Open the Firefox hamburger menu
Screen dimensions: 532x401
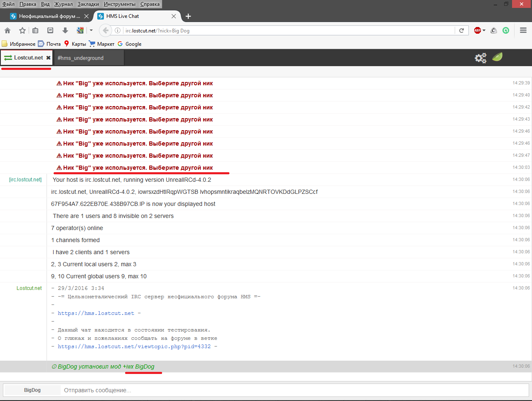pos(523,30)
